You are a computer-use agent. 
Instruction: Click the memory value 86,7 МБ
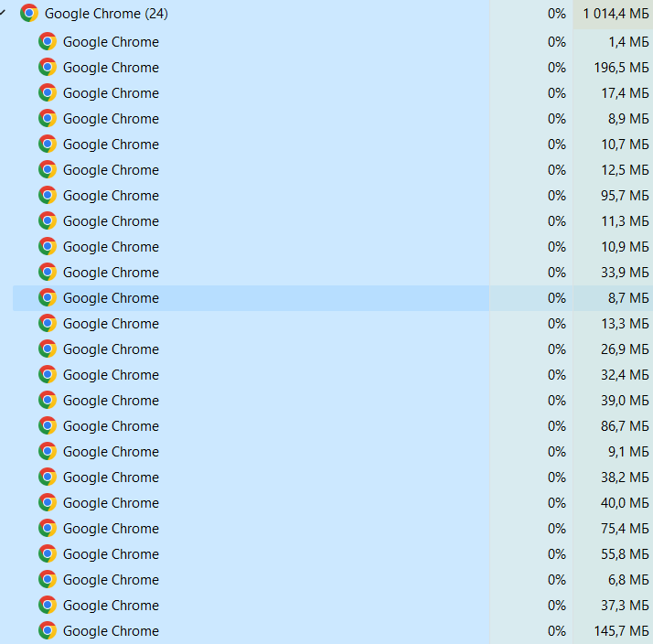click(625, 426)
